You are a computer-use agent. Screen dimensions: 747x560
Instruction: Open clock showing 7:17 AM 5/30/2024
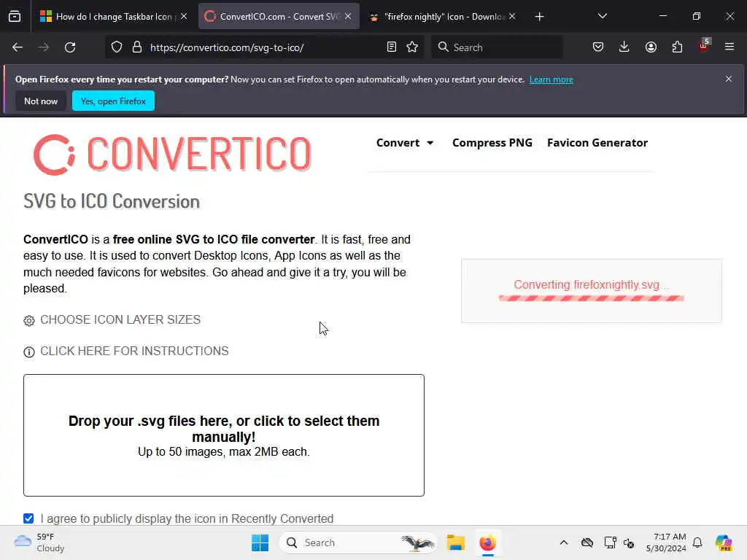point(666,542)
